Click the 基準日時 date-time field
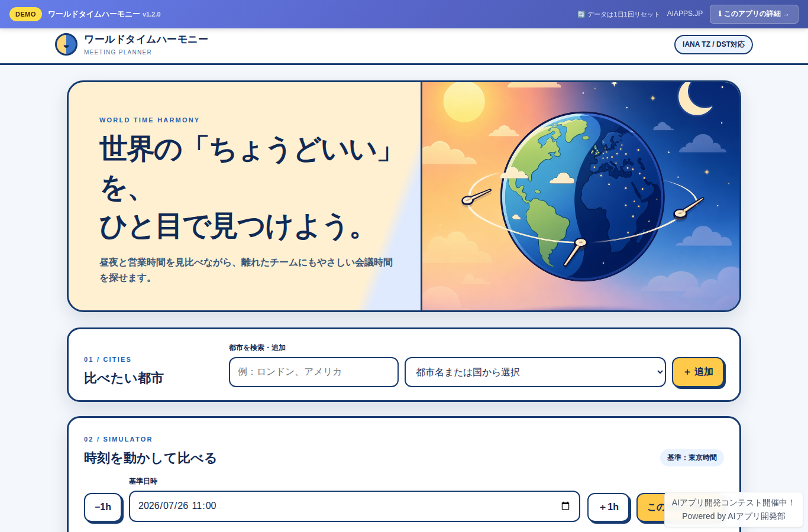 click(x=354, y=506)
